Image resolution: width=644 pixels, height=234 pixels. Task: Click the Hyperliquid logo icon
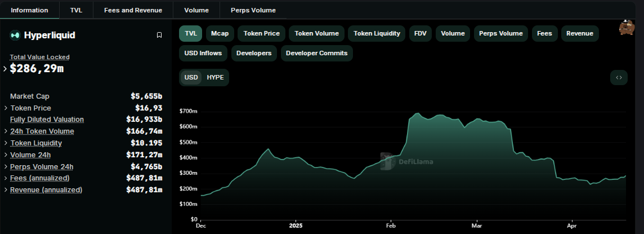pos(15,36)
